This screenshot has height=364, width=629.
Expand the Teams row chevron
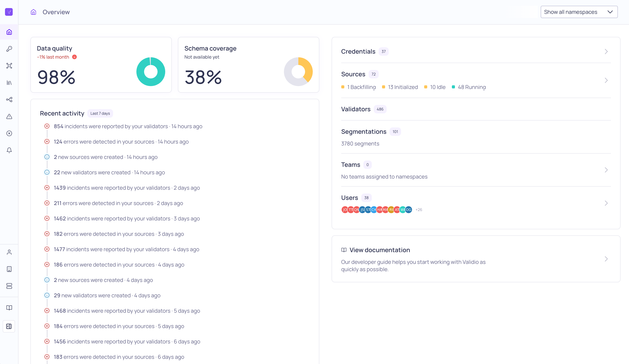(x=606, y=170)
